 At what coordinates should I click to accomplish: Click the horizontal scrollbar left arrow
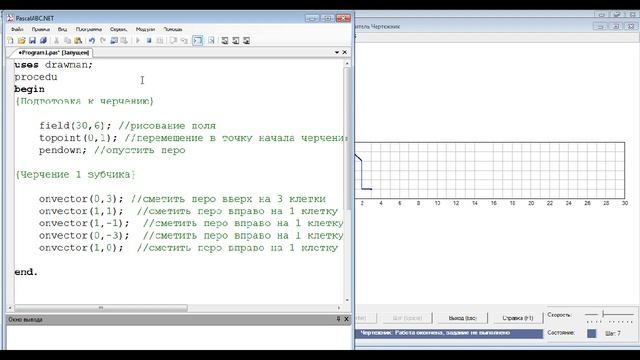coord(11,308)
